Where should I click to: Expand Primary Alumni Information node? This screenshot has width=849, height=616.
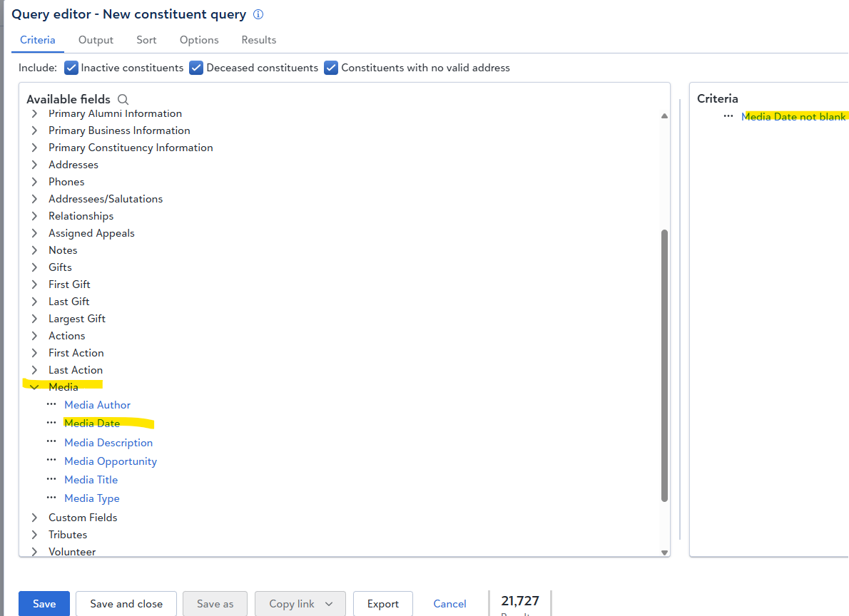tap(35, 113)
